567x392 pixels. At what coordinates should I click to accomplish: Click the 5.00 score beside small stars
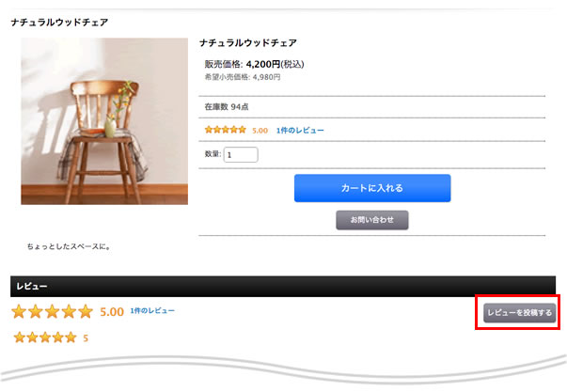[x=260, y=131]
